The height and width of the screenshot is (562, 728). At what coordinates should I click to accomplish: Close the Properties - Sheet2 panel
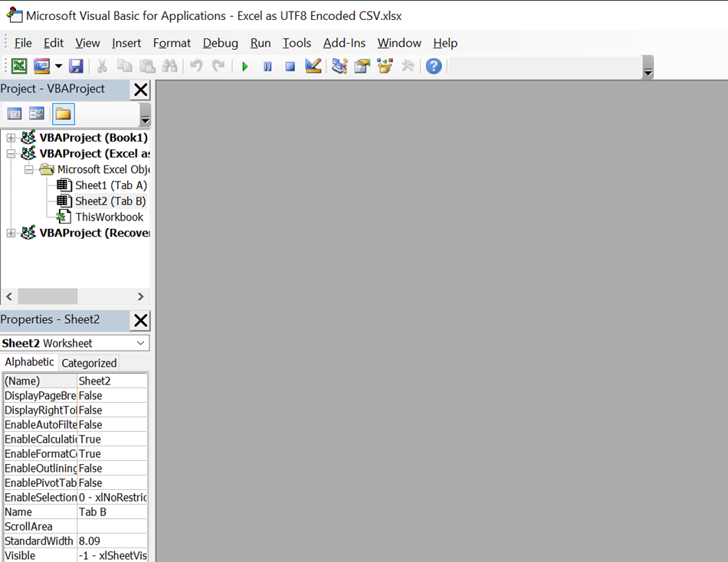[x=141, y=320]
